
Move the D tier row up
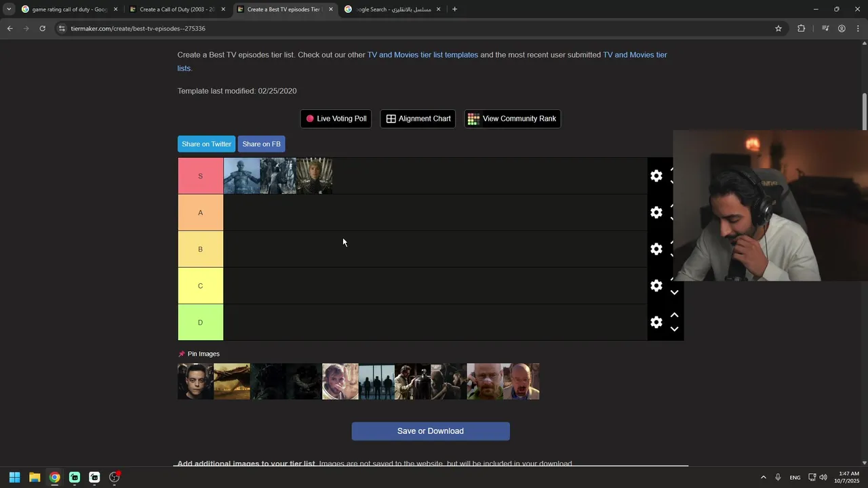coord(674,315)
